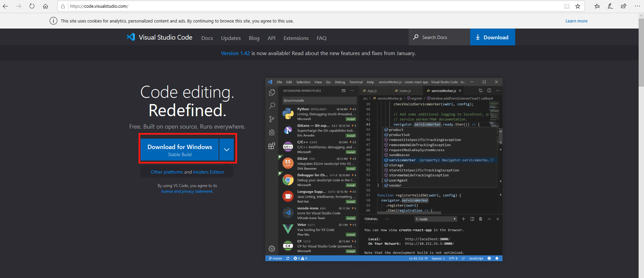Screen dimensions: 644x278
Task: Go back using the browser back arrow
Action: tap(5, 6)
